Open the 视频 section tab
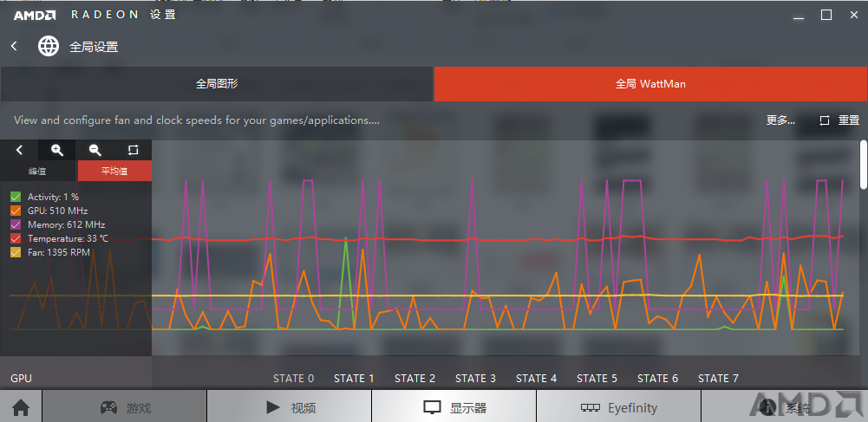 (289, 407)
